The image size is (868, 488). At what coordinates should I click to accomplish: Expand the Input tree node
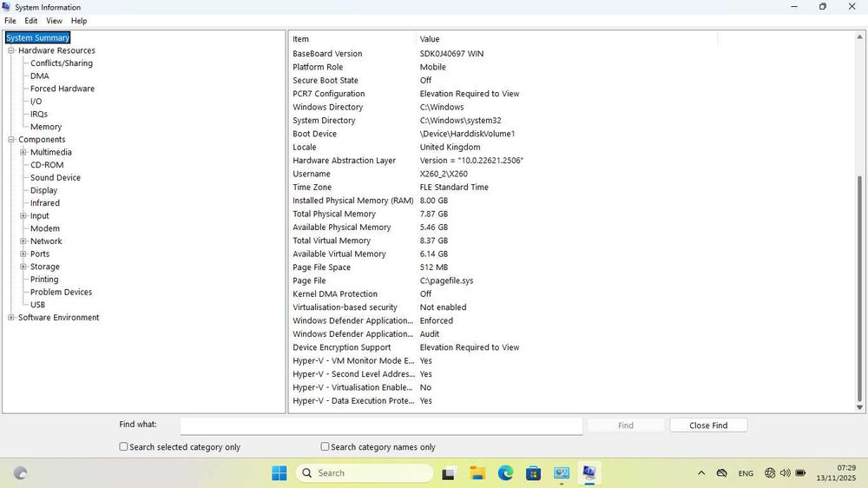tap(23, 216)
